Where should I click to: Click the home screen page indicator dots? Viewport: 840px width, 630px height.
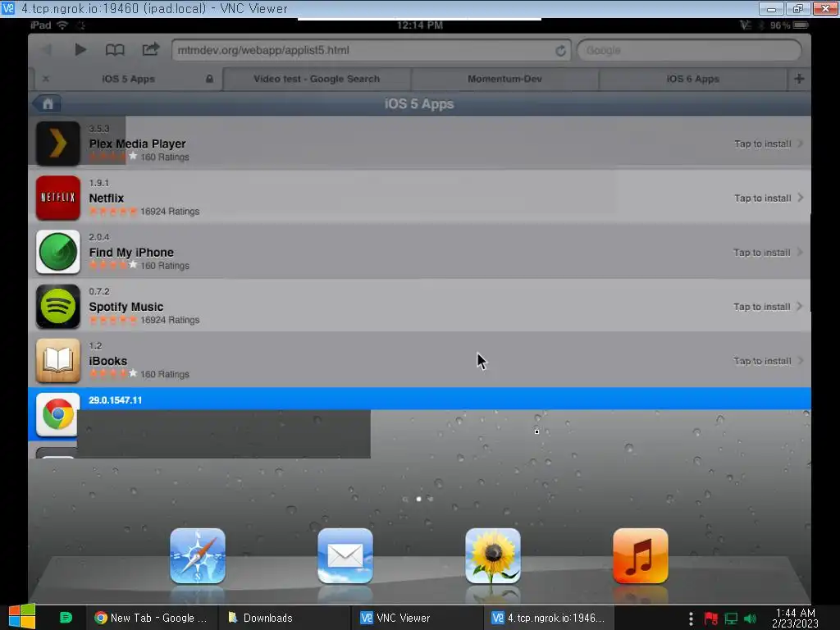point(418,499)
